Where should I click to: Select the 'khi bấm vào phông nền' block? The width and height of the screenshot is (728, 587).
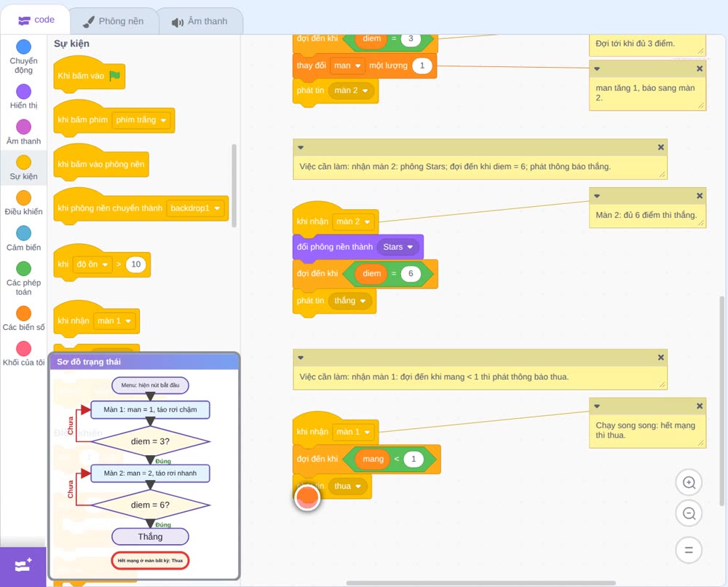point(101,163)
